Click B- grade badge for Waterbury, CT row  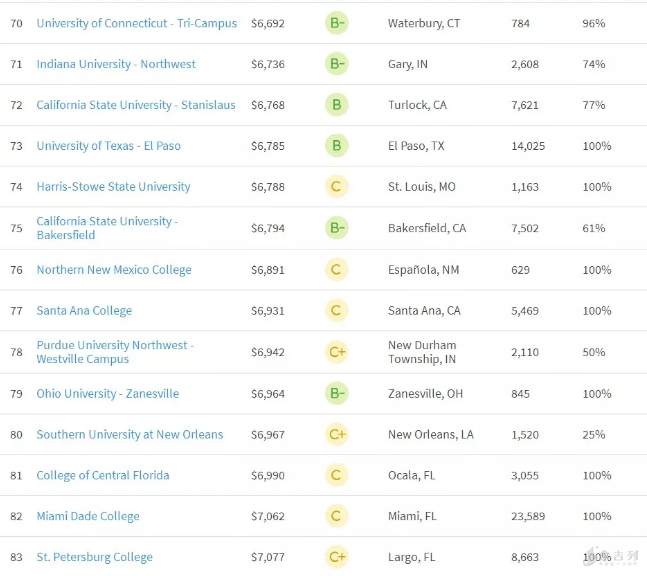[336, 23]
